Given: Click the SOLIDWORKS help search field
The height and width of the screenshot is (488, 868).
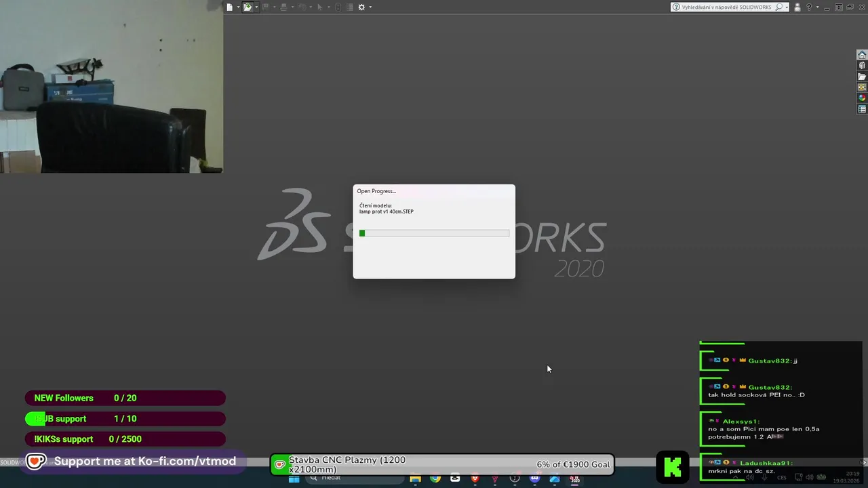Looking at the screenshot, I should [730, 7].
